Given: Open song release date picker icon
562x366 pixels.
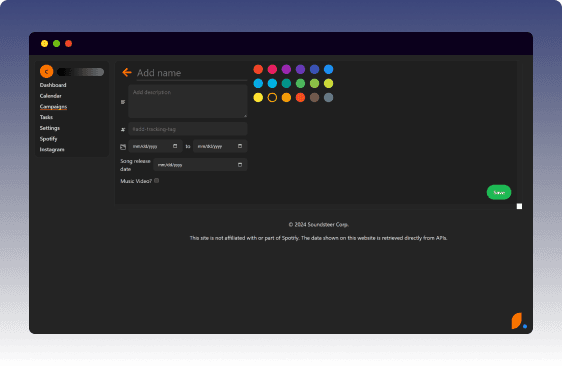Looking at the screenshot, I should coord(240,165).
